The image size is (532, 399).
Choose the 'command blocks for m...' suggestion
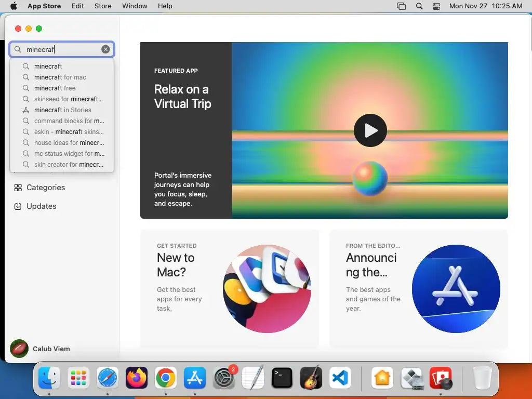pos(62,121)
